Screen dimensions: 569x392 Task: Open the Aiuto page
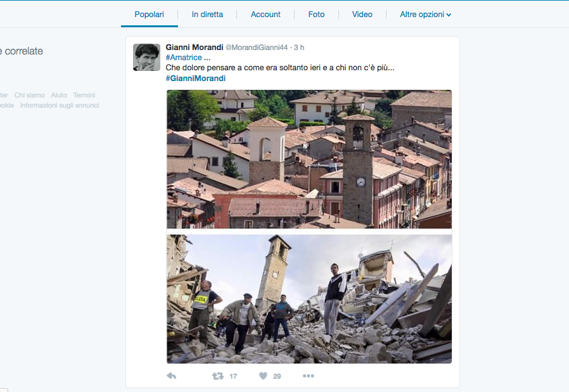point(58,95)
